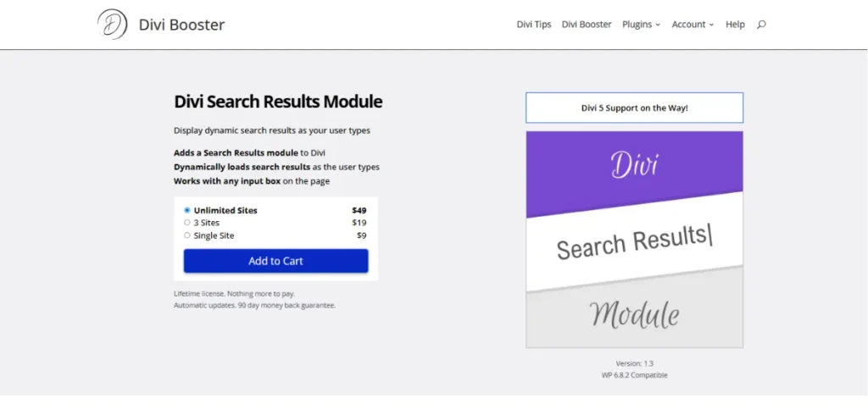Expand the Plugins dropdown menu
Image resolution: width=868 pixels, height=409 pixels.
(x=641, y=25)
